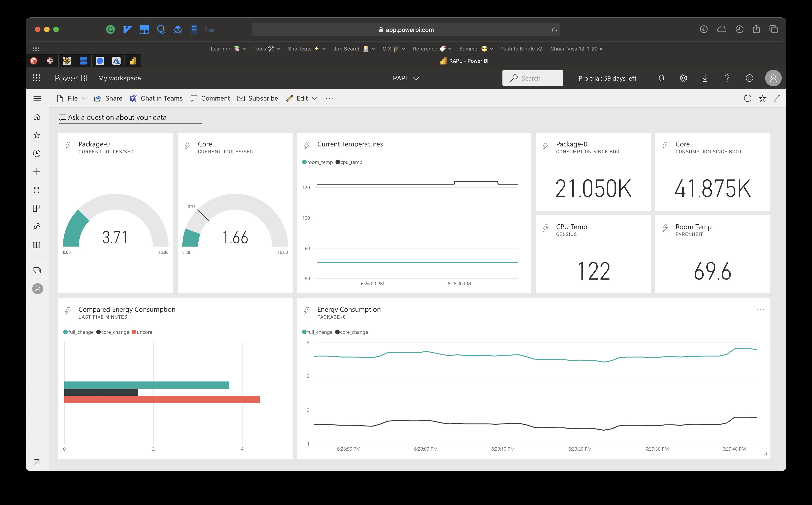Click the Home icon in left sidebar

point(37,117)
